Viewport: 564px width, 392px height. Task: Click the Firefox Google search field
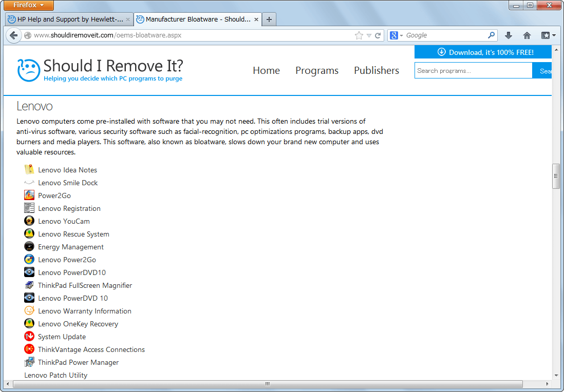pos(446,35)
